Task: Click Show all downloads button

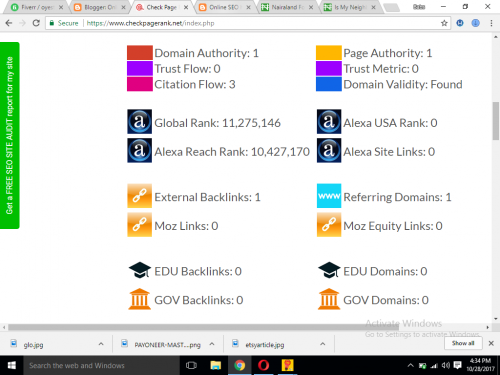Action: coord(463,343)
